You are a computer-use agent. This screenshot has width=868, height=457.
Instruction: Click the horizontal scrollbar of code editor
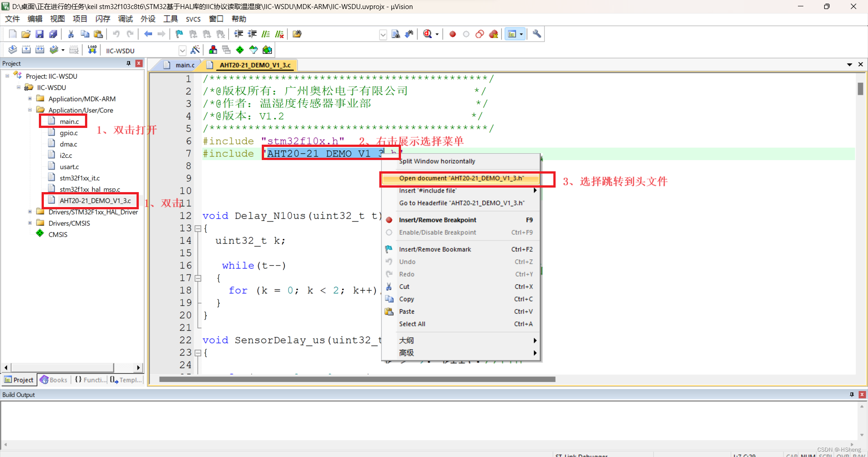click(357, 379)
